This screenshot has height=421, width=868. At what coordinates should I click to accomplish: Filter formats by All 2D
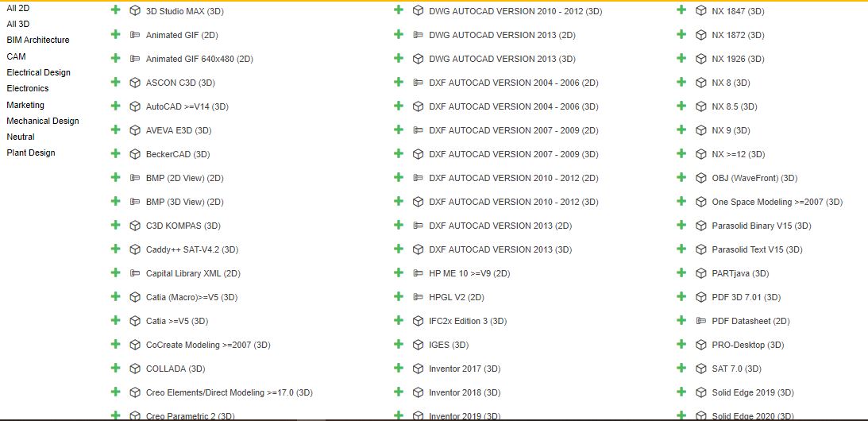click(x=17, y=8)
